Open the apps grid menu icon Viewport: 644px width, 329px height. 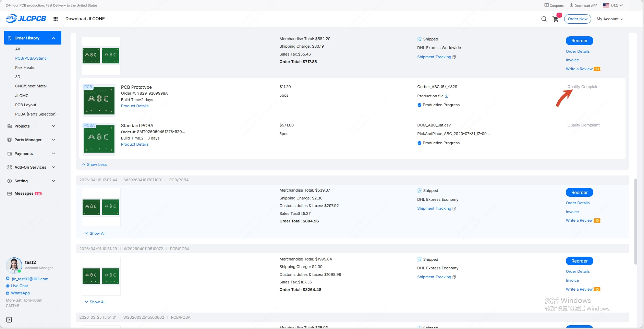[56, 19]
